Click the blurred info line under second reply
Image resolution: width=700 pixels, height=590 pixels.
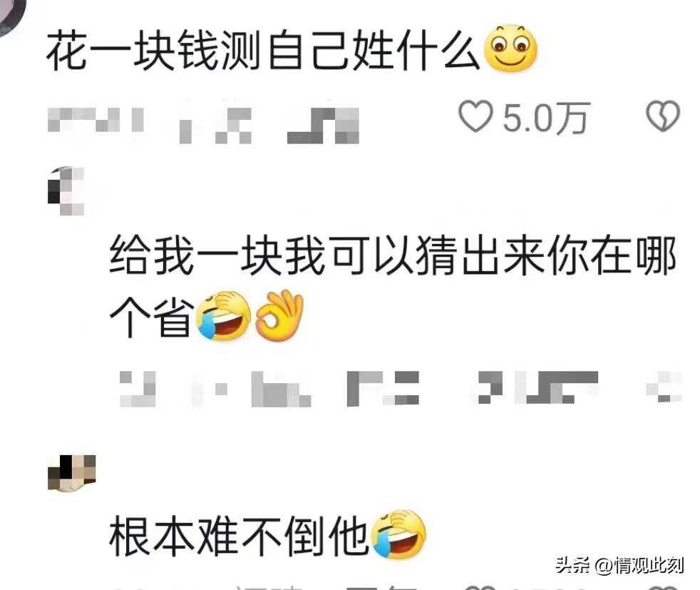[359, 389]
